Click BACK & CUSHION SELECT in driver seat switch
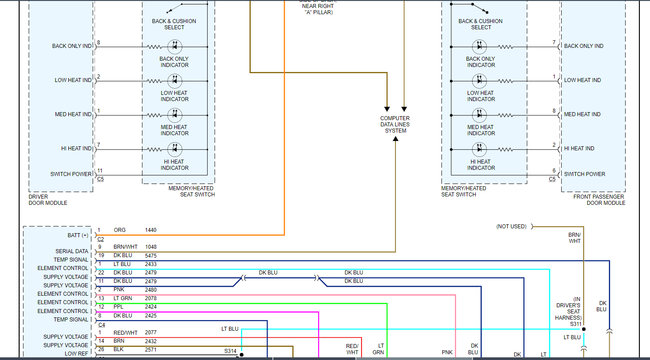 coord(174,24)
